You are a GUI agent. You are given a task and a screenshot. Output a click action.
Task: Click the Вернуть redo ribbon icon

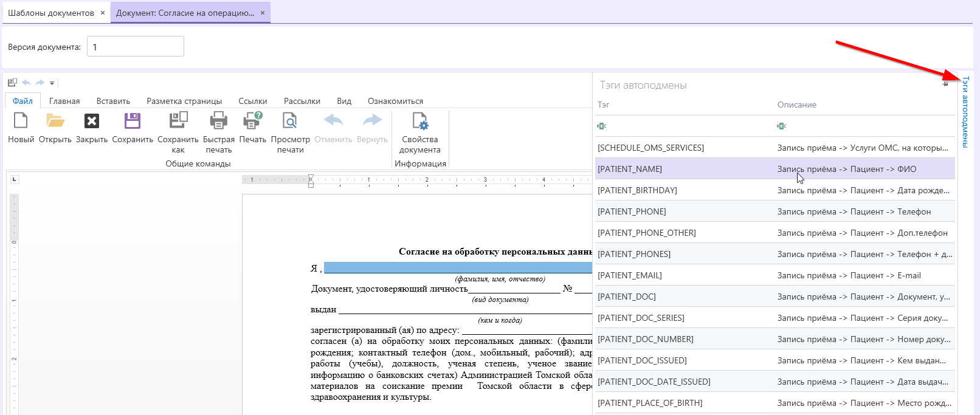372,121
